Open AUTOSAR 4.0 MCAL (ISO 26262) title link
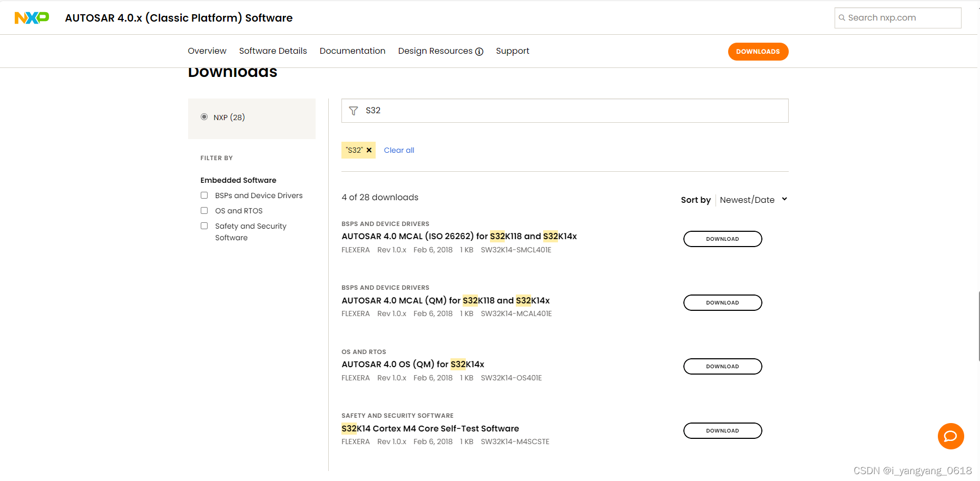The image size is (980, 481). click(x=459, y=237)
